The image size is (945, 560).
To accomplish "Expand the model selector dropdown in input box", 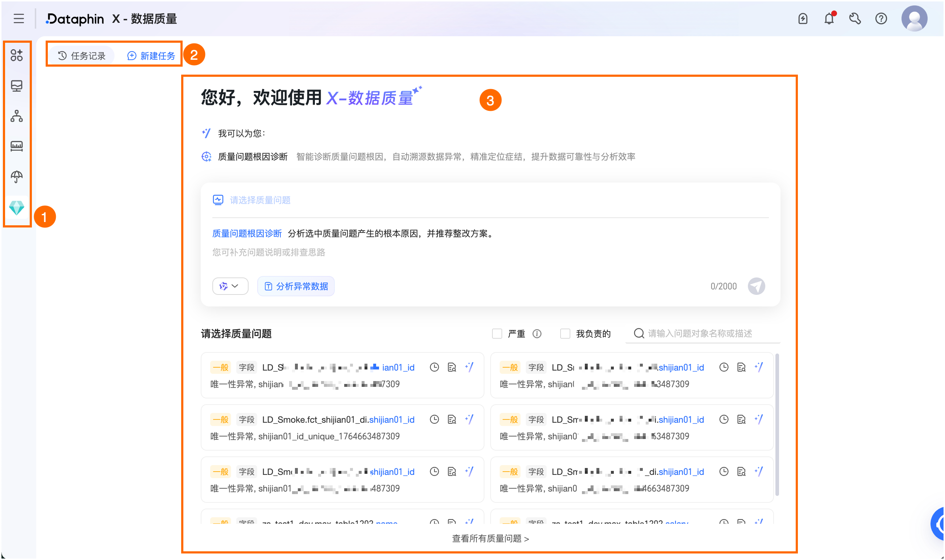I will [x=230, y=286].
